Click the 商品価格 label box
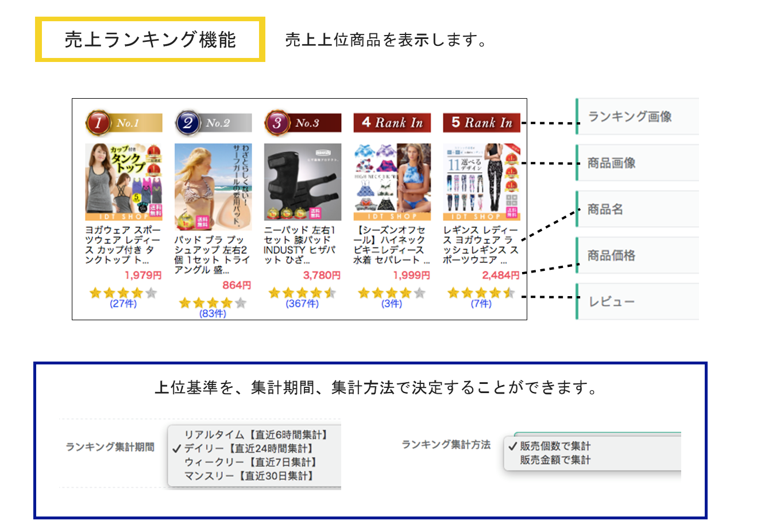This screenshot has height=532, width=784. coord(638,255)
